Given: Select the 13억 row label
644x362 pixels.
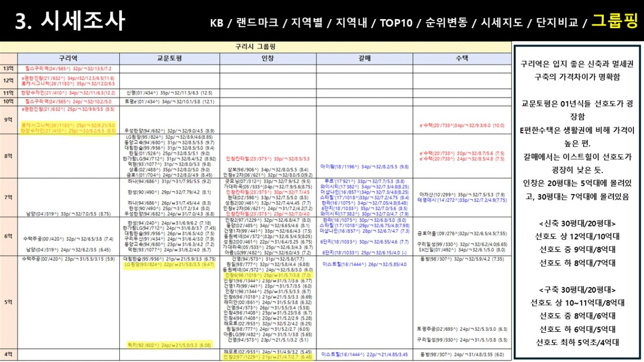Looking at the screenshot, I should coord(8,68).
